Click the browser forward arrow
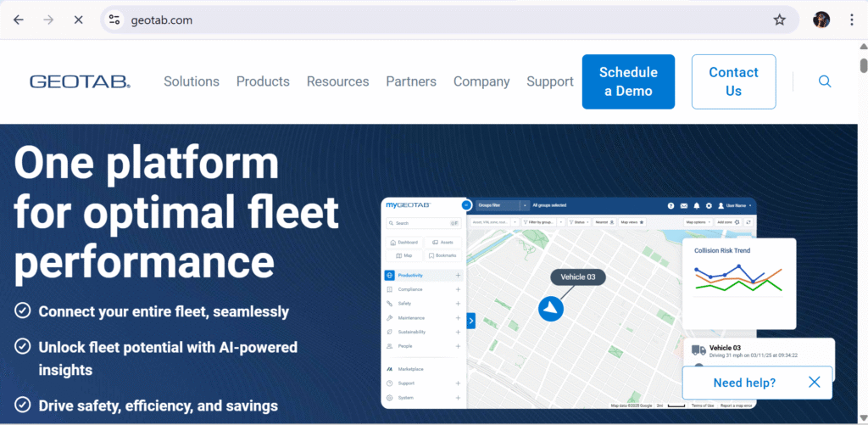This screenshot has width=868, height=425. (48, 20)
